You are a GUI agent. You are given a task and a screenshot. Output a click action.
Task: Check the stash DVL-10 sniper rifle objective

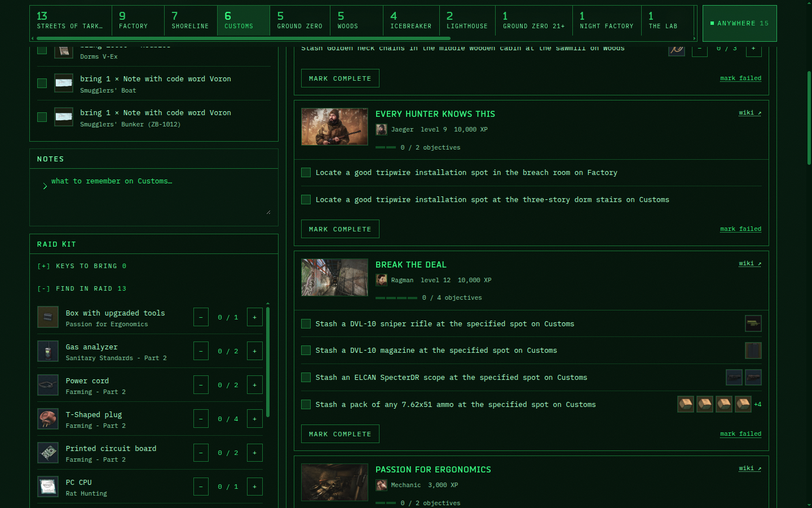pos(306,324)
